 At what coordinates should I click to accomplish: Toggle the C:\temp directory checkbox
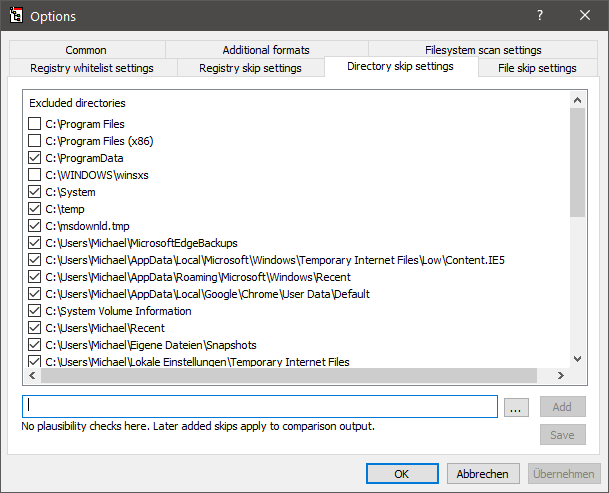35,209
